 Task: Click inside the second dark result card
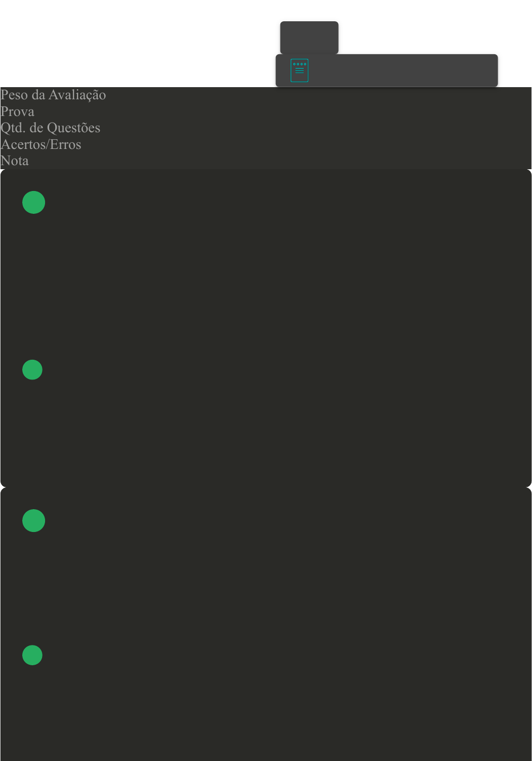[266, 624]
